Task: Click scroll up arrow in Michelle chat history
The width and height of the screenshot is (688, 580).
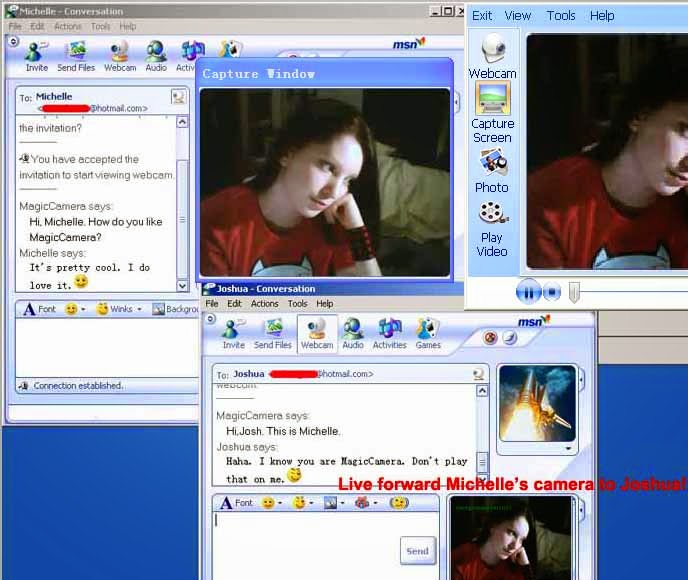Action: [x=182, y=122]
